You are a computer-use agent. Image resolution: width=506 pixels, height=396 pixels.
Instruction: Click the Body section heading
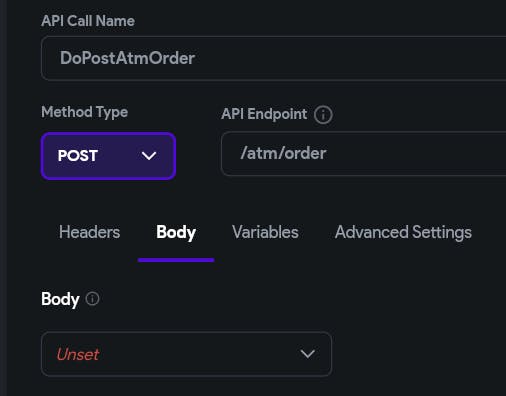click(x=60, y=299)
